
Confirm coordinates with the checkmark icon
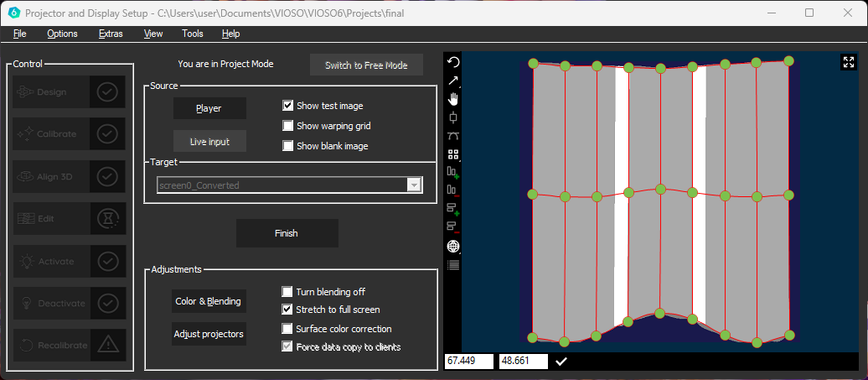coord(561,362)
